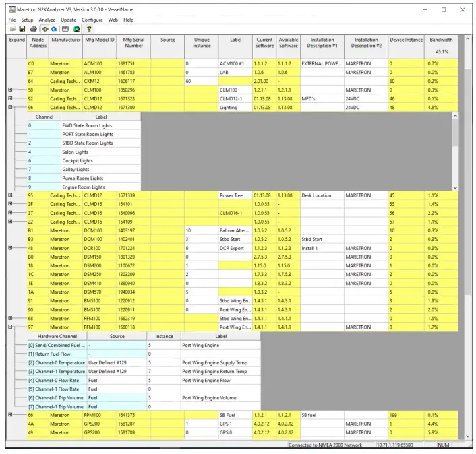Expand node 37 CLMD16-1 row
476x454 pixels.
[10, 213]
